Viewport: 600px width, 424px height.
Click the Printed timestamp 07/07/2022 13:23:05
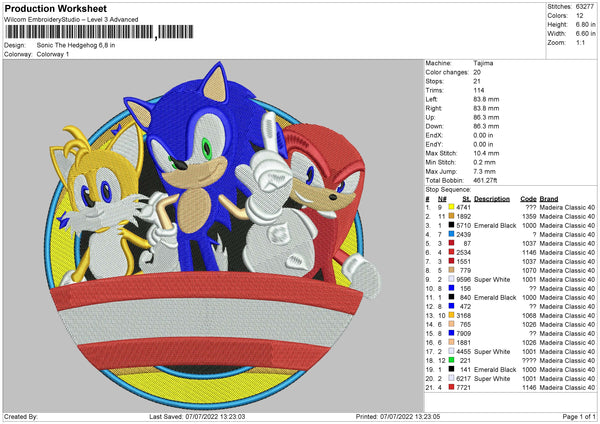410,416
